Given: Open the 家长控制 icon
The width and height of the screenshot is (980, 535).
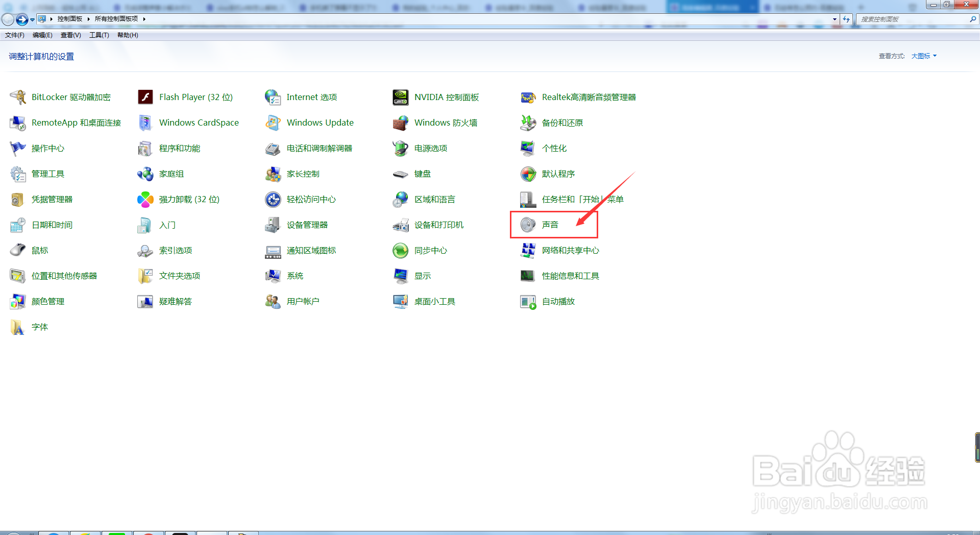Looking at the screenshot, I should (273, 174).
